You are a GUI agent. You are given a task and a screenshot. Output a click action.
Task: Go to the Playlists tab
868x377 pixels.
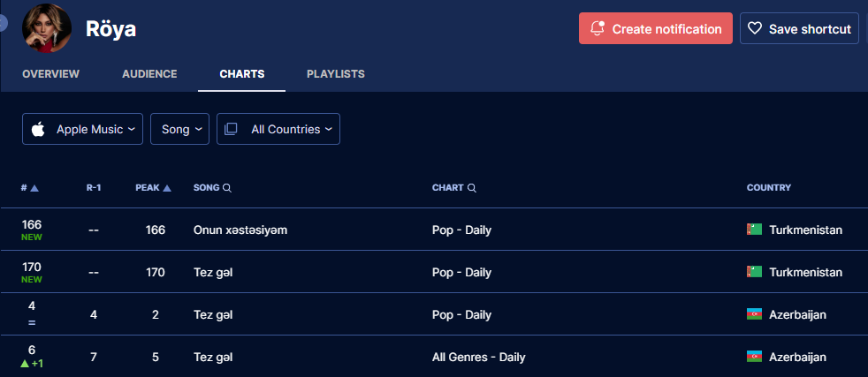[x=335, y=74]
